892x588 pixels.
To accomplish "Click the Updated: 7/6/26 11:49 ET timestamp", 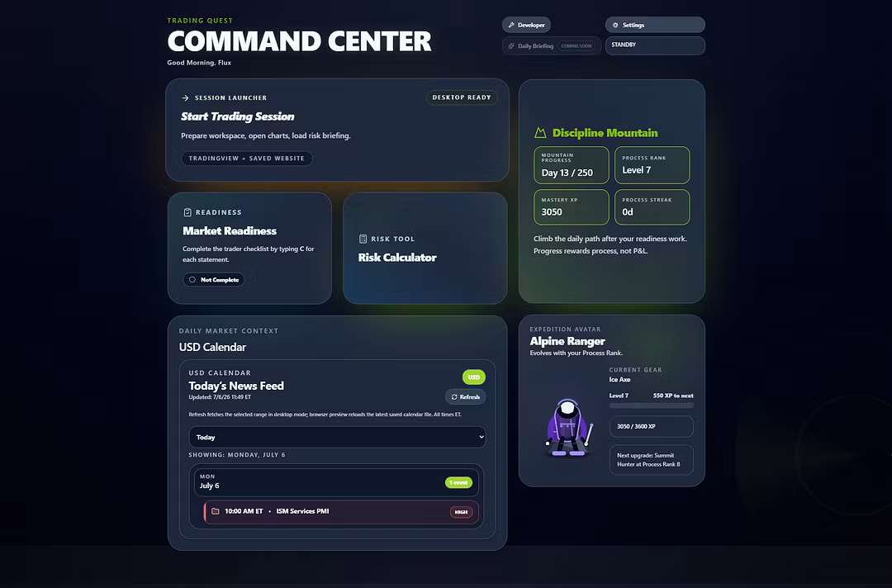I will [220, 397].
